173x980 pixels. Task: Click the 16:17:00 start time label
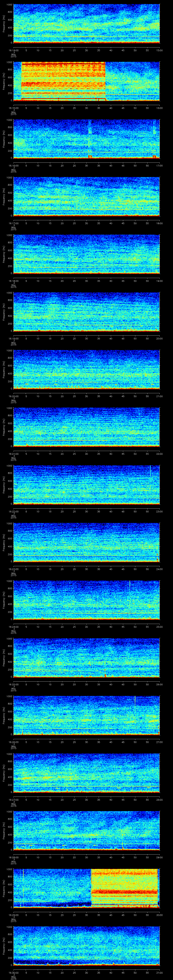click(x=13, y=223)
